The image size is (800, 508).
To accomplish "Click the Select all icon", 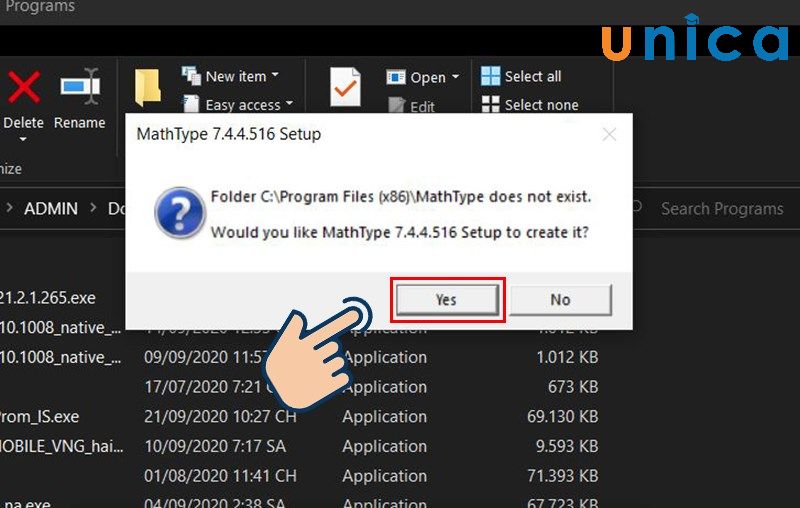I will coord(490,76).
